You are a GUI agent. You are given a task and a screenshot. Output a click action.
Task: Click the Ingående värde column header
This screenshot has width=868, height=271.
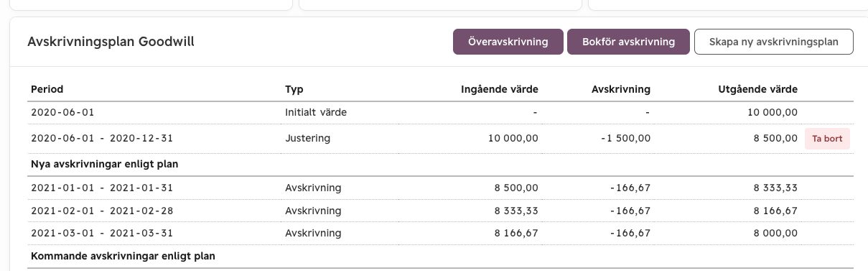pos(500,89)
